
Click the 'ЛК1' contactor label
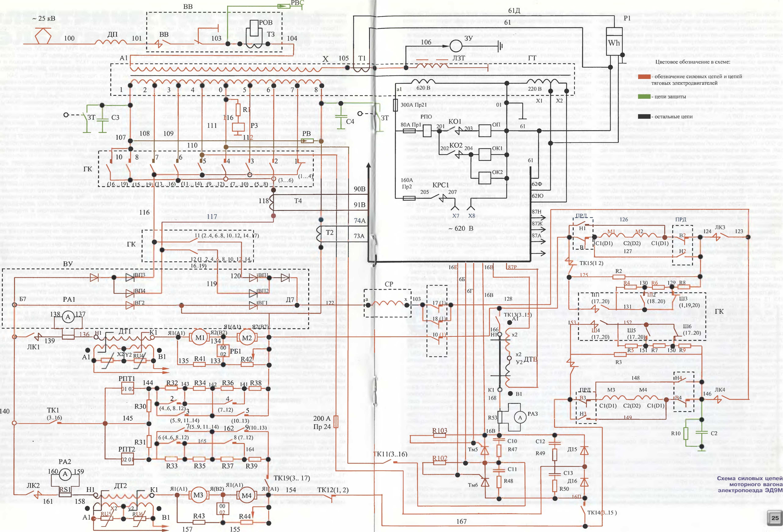pyautogui.click(x=34, y=347)
